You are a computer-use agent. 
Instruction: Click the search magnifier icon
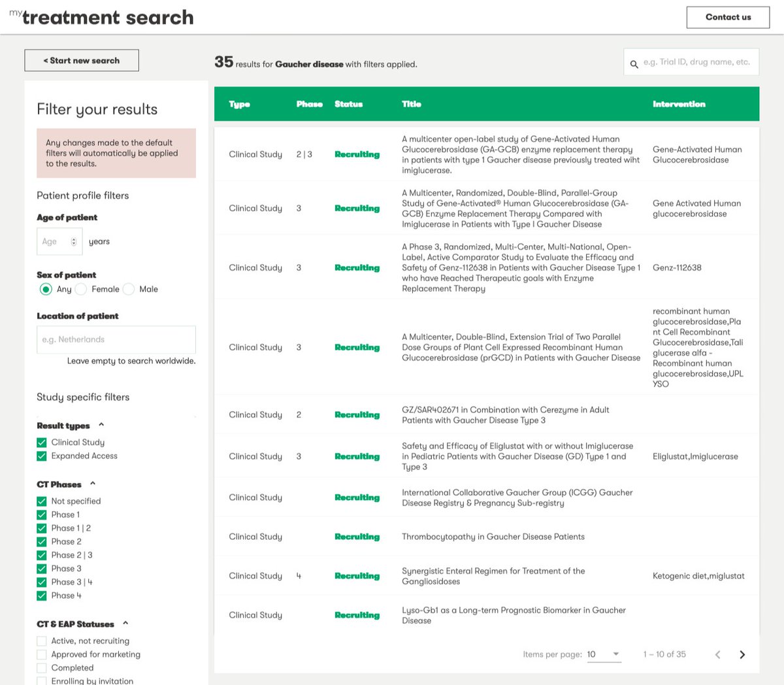[x=634, y=64]
